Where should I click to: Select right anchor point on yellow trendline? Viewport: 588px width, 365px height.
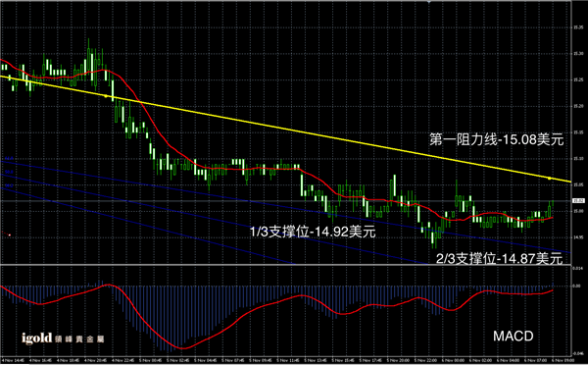pyautogui.click(x=550, y=179)
